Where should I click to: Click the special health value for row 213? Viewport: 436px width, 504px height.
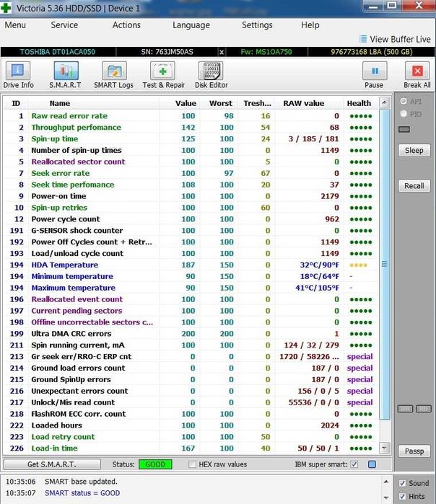(x=359, y=356)
